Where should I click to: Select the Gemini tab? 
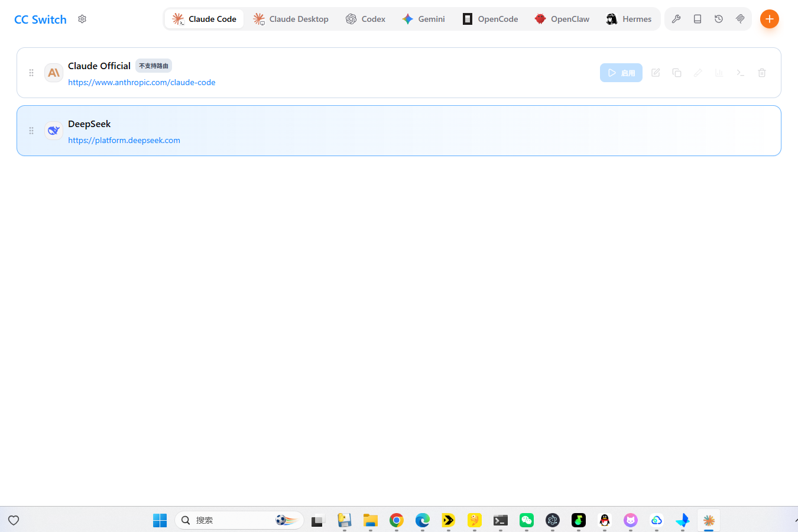point(424,19)
